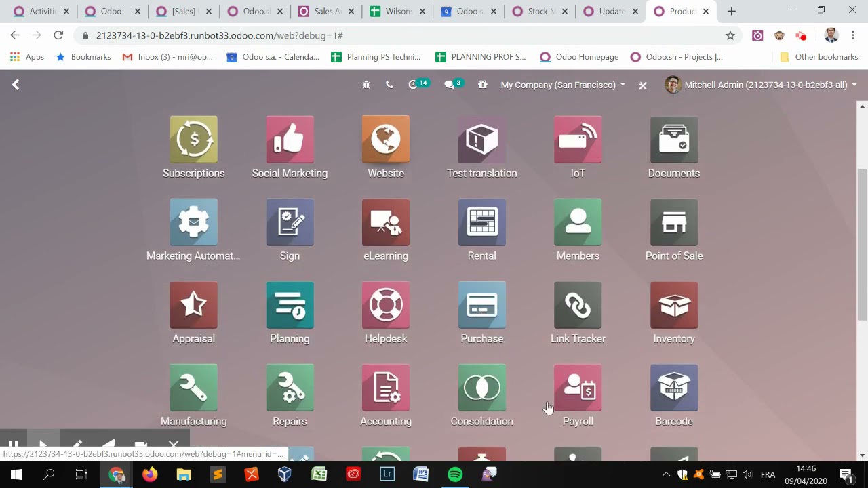Click the browser address bar URL

(219, 35)
